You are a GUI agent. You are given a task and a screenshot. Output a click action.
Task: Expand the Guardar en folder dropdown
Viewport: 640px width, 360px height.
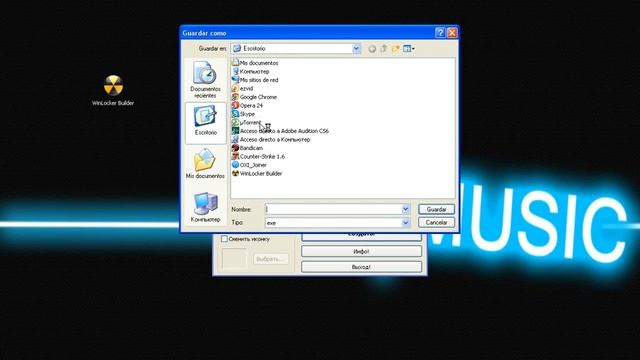(356, 49)
